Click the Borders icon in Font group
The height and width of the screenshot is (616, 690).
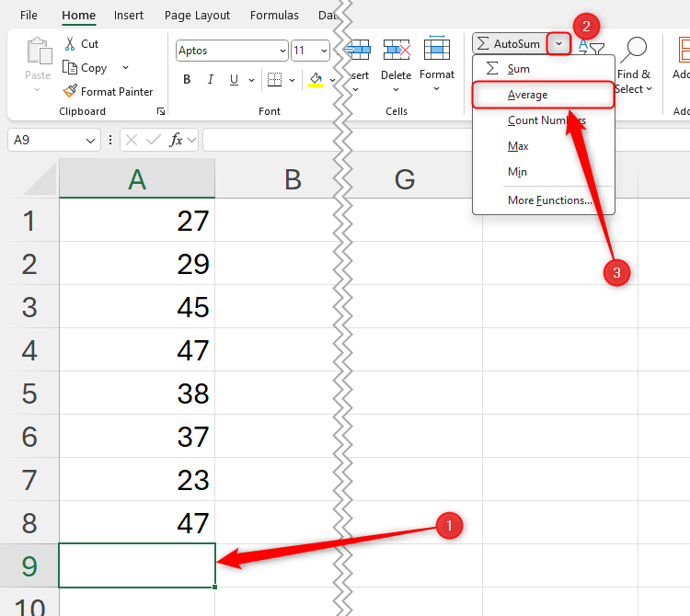[x=273, y=80]
